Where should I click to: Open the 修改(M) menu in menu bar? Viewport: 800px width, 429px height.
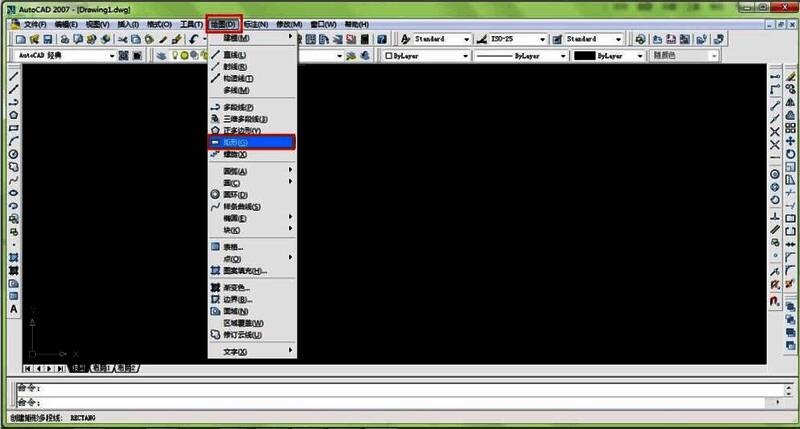click(288, 23)
